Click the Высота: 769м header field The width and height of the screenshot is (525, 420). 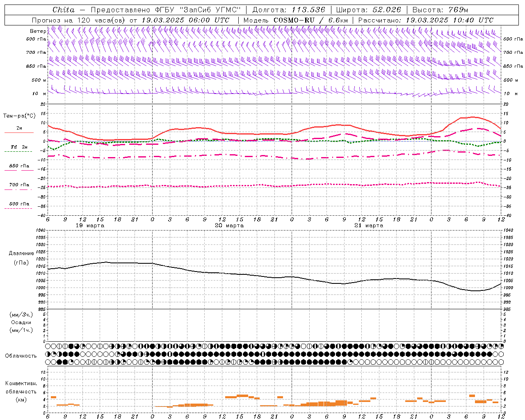tap(440, 10)
